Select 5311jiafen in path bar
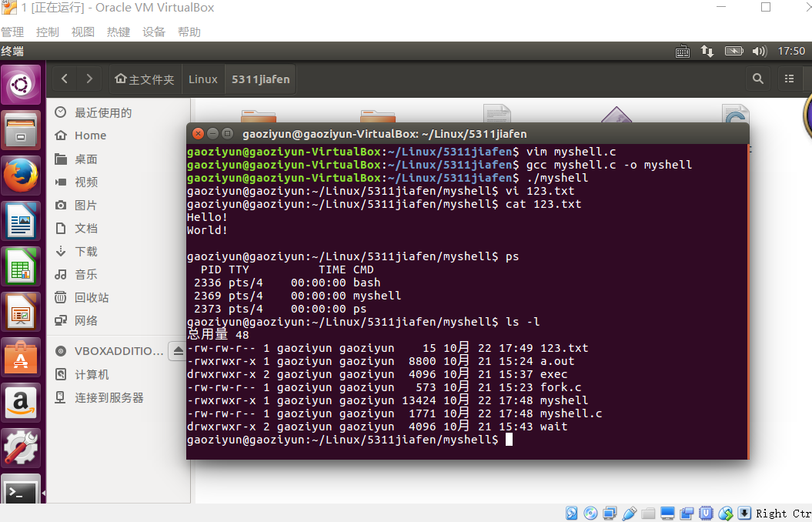The height and width of the screenshot is (522, 812). [260, 79]
